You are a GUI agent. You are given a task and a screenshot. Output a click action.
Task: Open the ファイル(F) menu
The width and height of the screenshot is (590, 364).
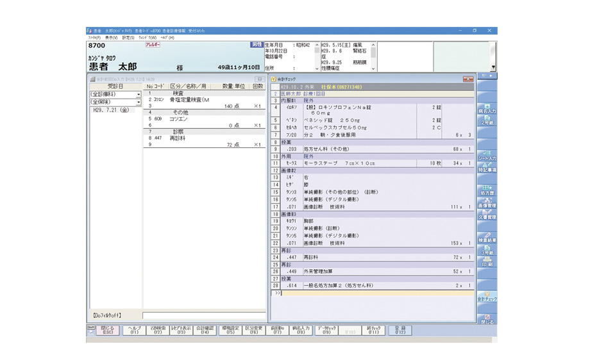94,38
